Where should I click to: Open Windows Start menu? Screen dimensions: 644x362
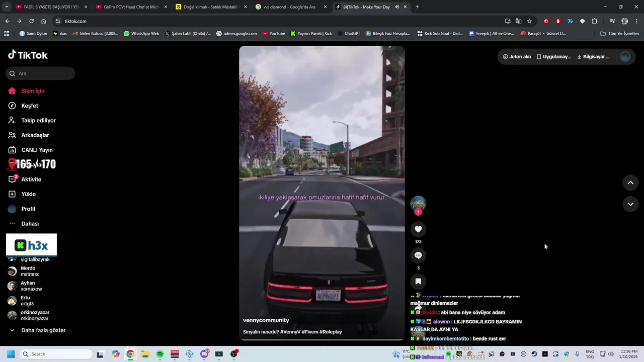pyautogui.click(x=11, y=354)
